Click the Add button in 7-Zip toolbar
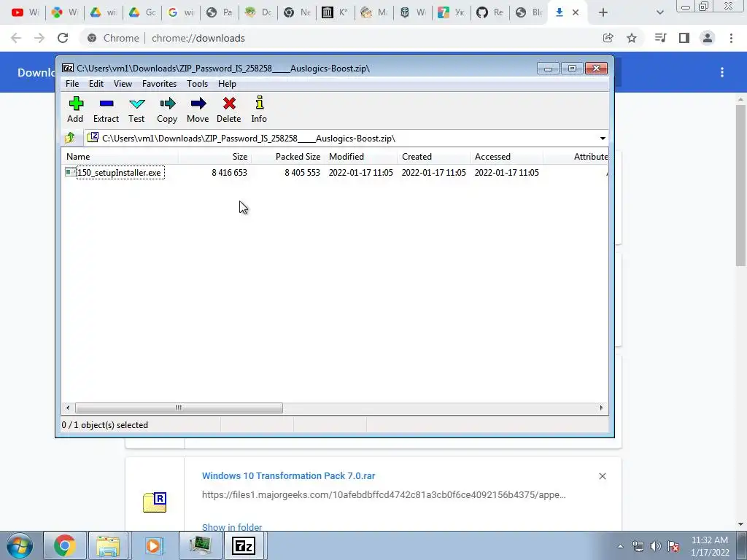 point(75,110)
